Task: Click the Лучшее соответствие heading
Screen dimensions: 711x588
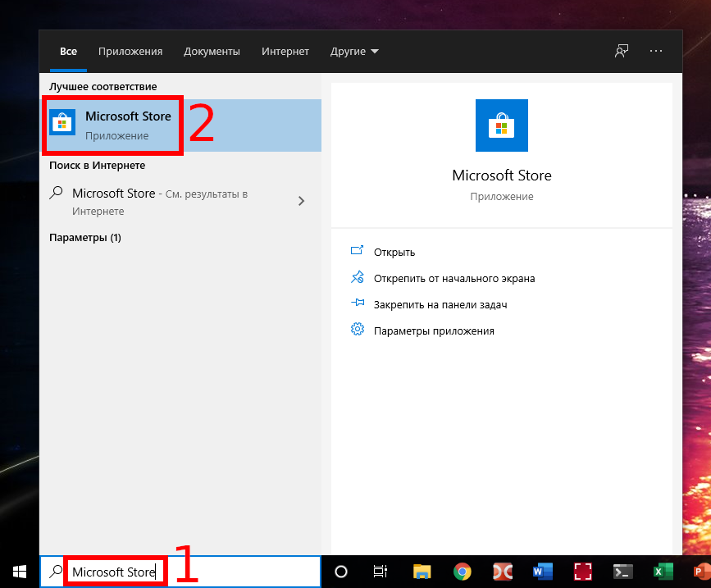Action: pyautogui.click(x=103, y=87)
